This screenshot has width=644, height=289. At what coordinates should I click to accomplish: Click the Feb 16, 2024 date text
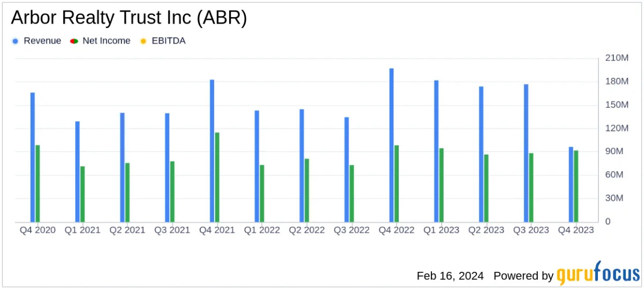(x=450, y=276)
